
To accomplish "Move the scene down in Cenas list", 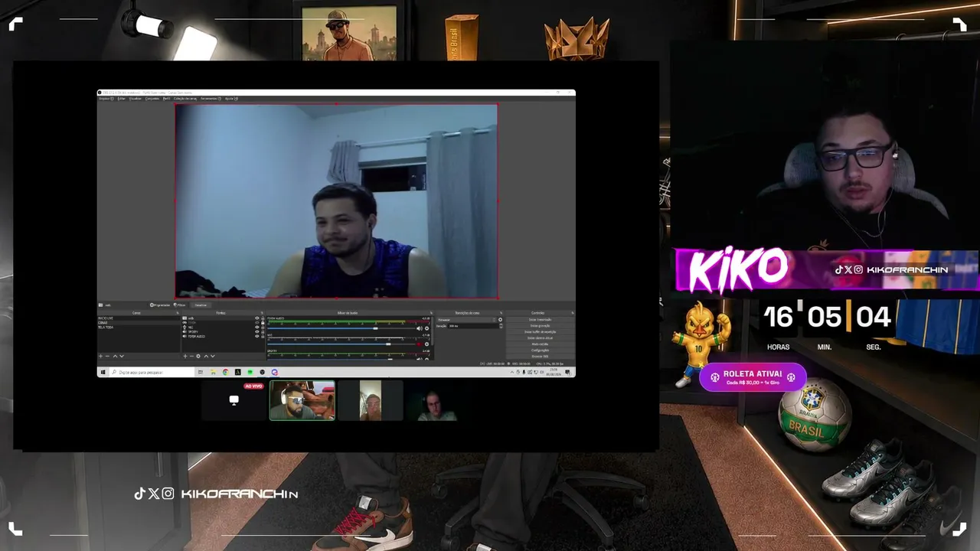I will click(122, 356).
